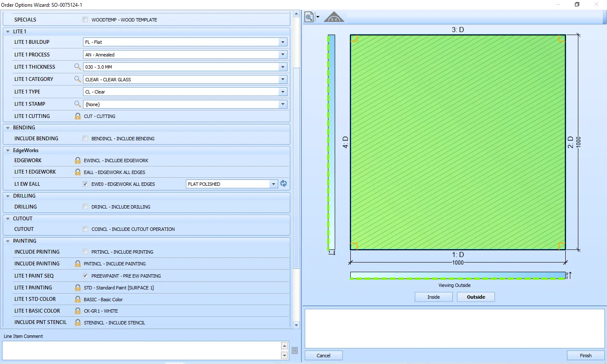This screenshot has width=607, height=364.
Task: Open the FLAT POLISHED edgework dropdown
Action: point(274,184)
